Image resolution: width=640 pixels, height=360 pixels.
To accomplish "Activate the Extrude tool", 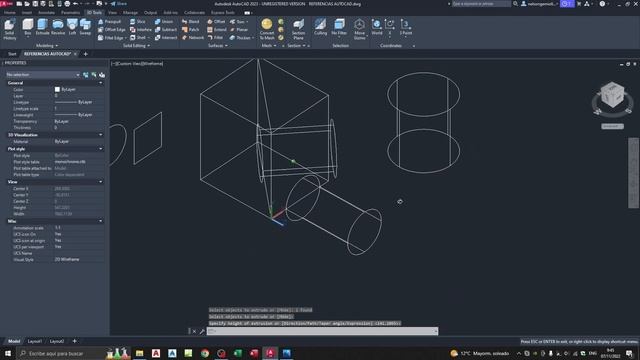I will (42, 27).
